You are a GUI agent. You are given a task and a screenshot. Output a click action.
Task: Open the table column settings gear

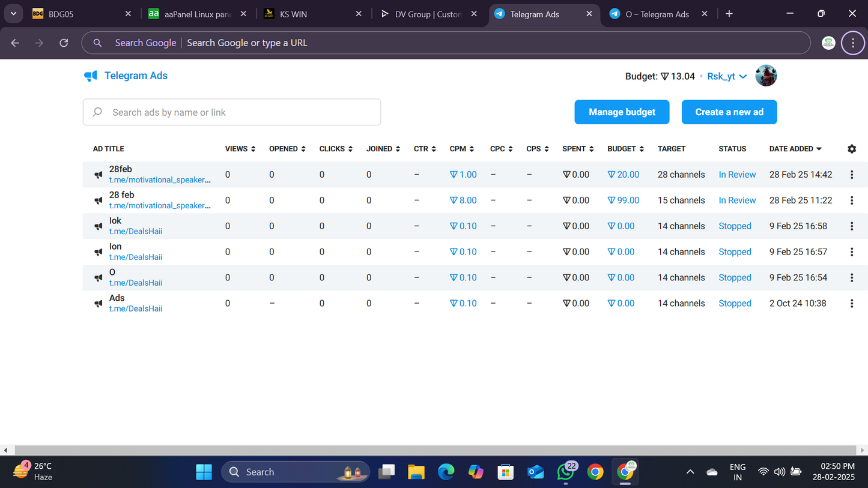(852, 149)
